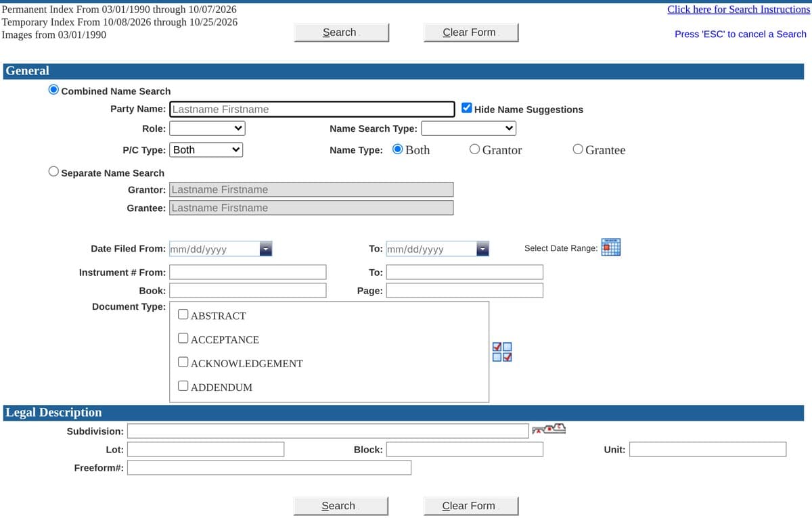Click the top Search button

342,32
